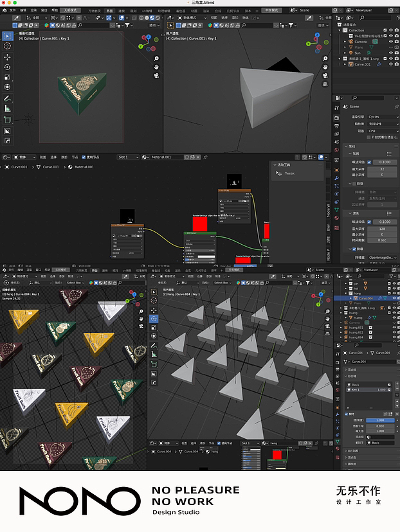The height and width of the screenshot is (532, 400).
Task: Choose the 3D Cursor tool in top window
Action: pyautogui.click(x=8, y=46)
